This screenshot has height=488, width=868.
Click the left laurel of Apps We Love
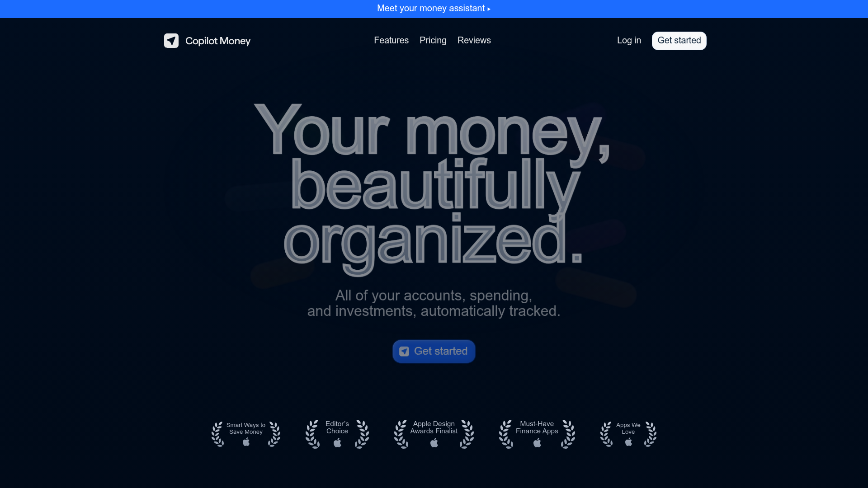pyautogui.click(x=606, y=434)
